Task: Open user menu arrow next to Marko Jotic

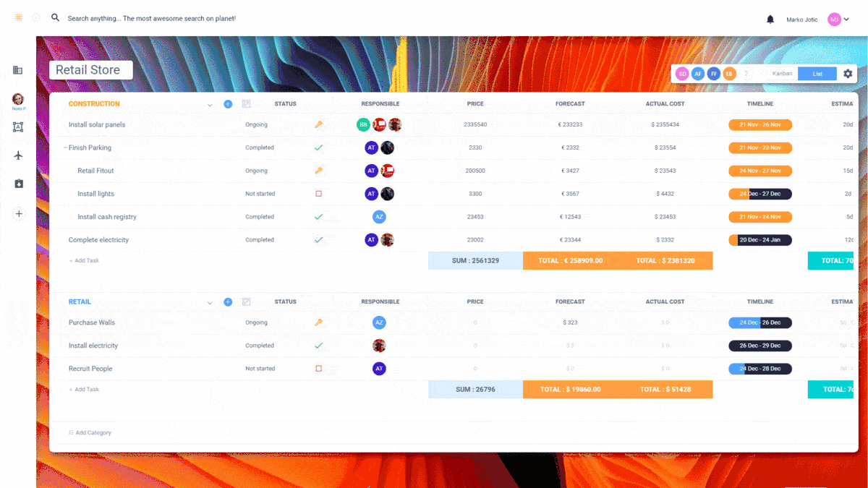Action: (x=847, y=20)
